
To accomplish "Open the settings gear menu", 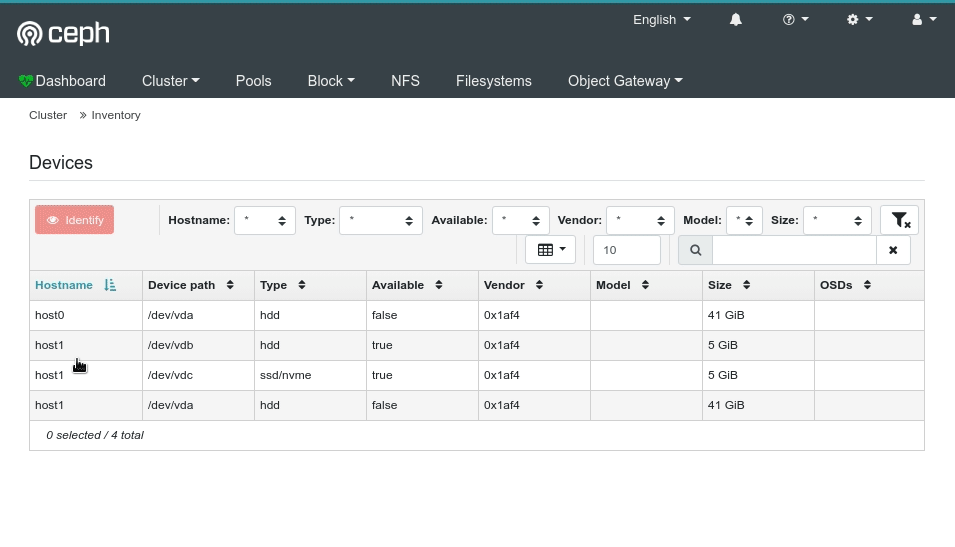I will point(859,19).
